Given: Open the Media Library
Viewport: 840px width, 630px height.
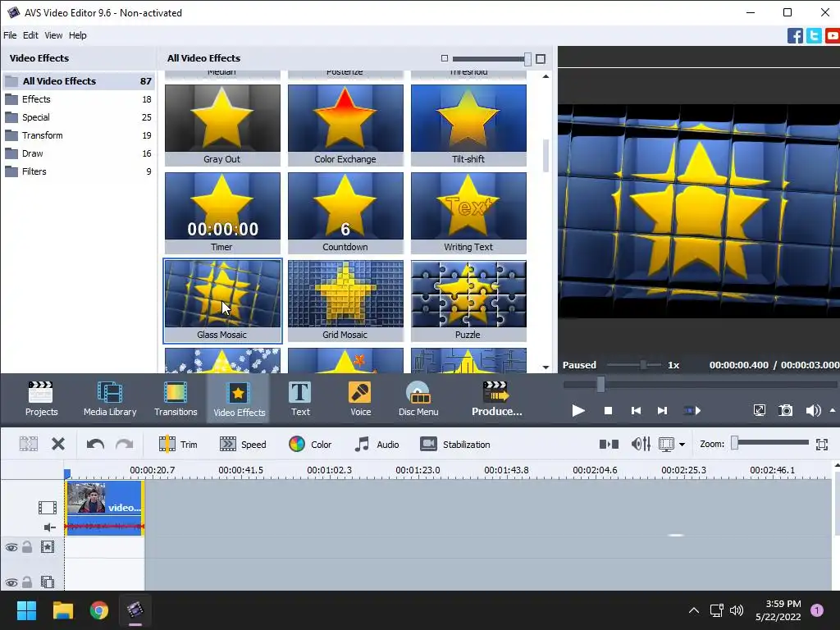Looking at the screenshot, I should [110, 399].
